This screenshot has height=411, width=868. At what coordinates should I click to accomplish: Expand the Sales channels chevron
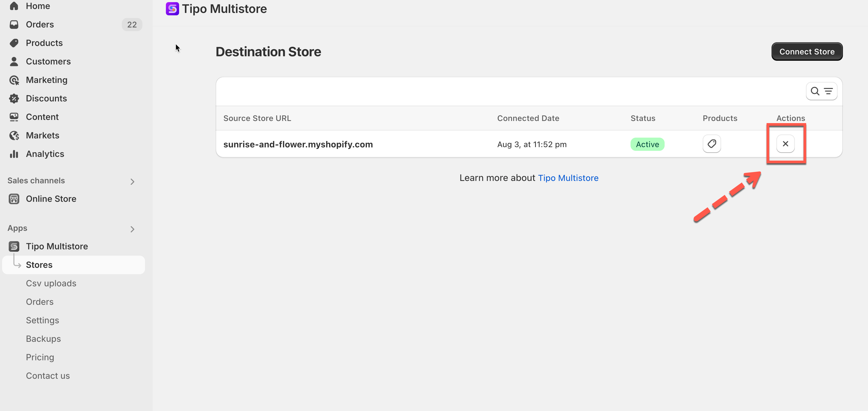pos(132,181)
